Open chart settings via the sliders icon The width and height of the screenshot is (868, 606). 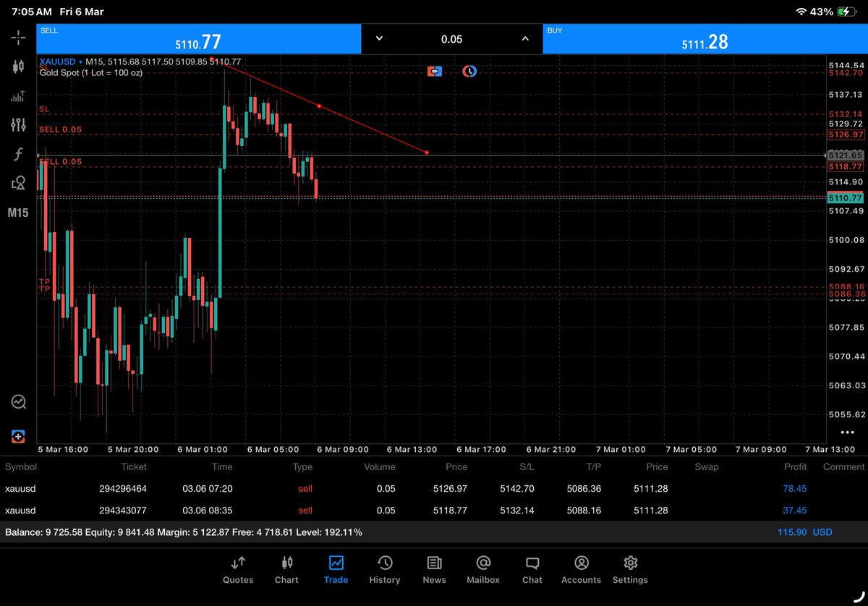(x=18, y=124)
